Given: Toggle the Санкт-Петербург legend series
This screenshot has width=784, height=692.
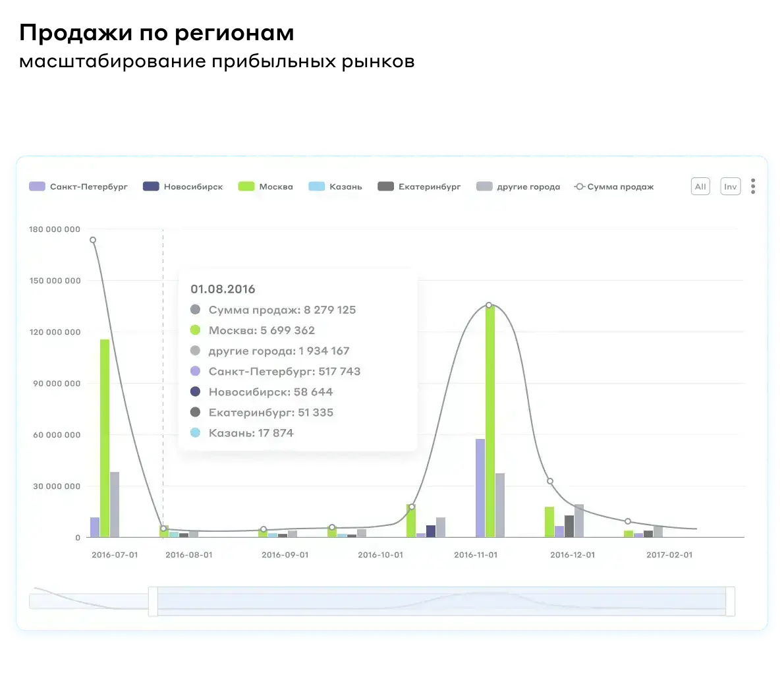Looking at the screenshot, I should click(x=78, y=187).
